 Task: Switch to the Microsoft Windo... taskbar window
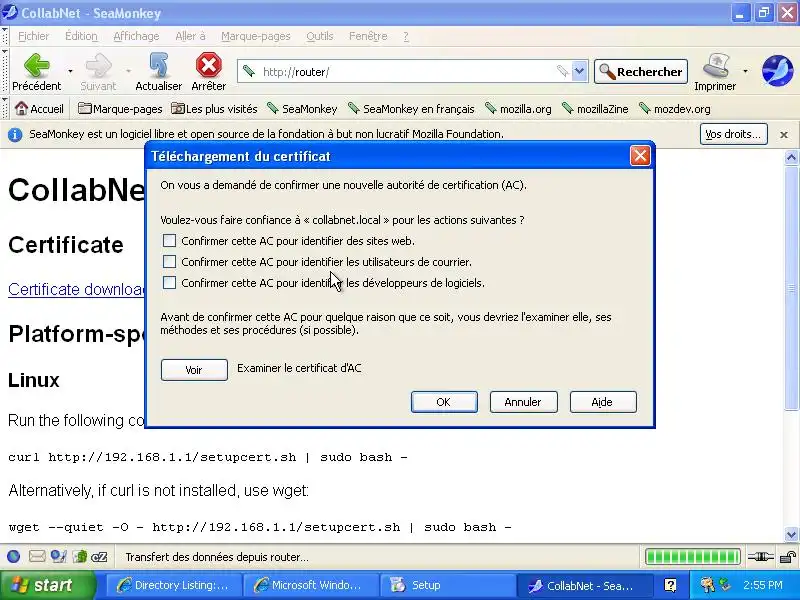[310, 585]
